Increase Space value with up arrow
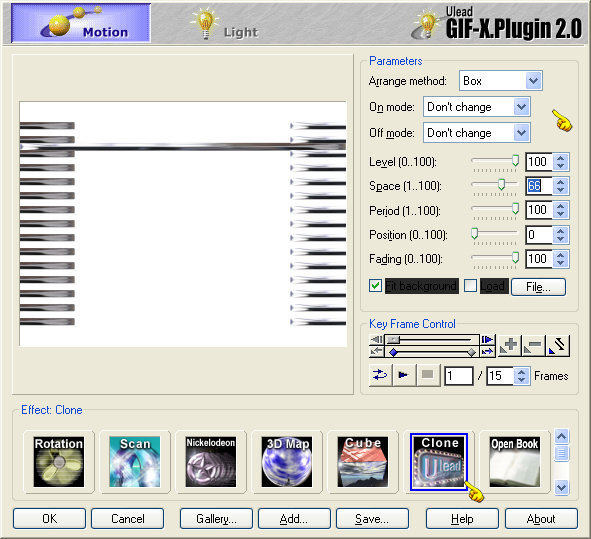 [560, 182]
